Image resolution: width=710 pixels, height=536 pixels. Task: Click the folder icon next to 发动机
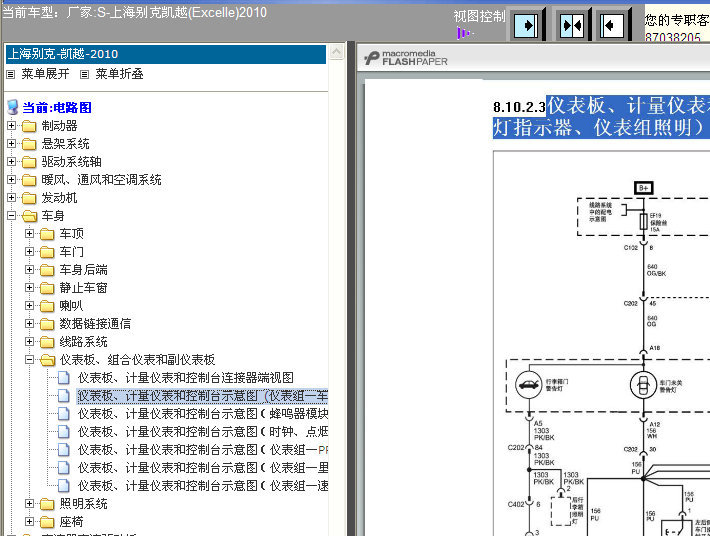click(x=29, y=198)
